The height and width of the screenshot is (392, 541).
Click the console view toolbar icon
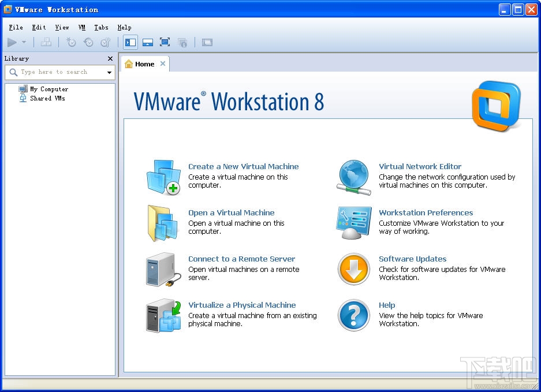click(207, 43)
